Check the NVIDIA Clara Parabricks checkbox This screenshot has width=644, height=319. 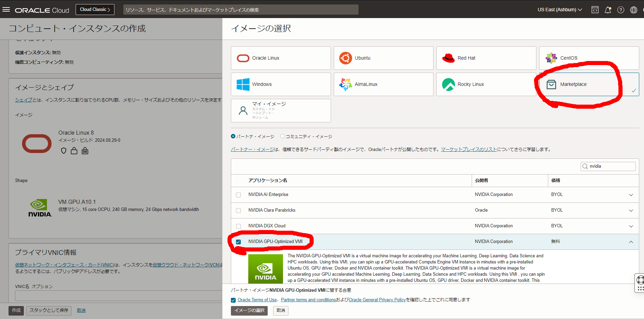click(x=238, y=211)
